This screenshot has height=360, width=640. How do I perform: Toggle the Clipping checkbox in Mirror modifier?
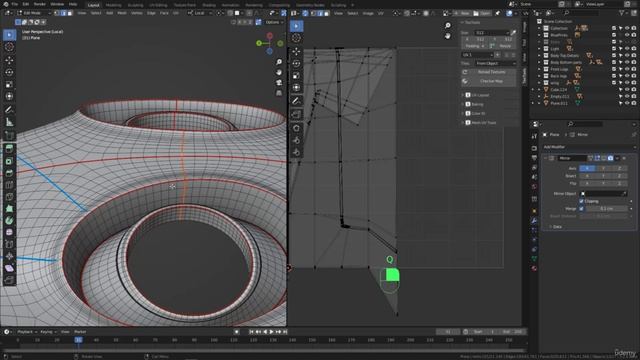[581, 201]
